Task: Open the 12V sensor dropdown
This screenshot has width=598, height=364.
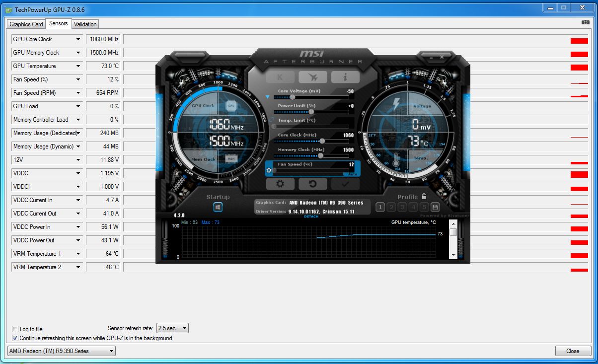Action: coord(78,160)
